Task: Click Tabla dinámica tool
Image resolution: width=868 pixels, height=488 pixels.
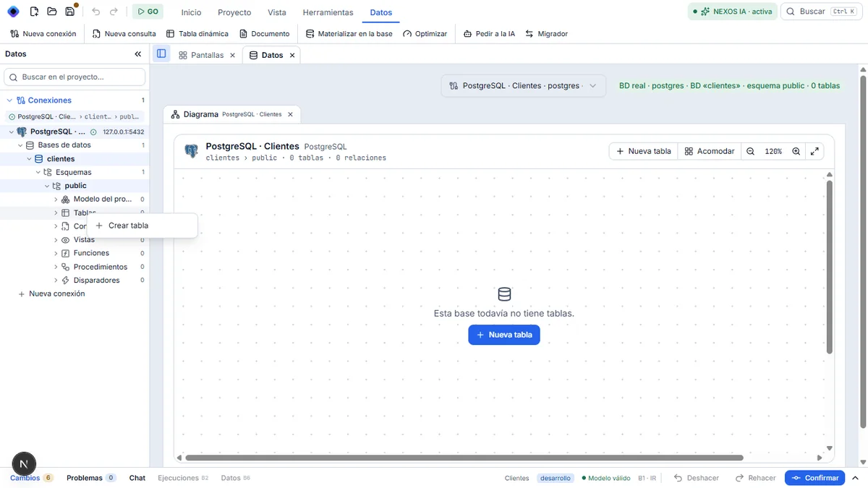Action: tap(197, 34)
